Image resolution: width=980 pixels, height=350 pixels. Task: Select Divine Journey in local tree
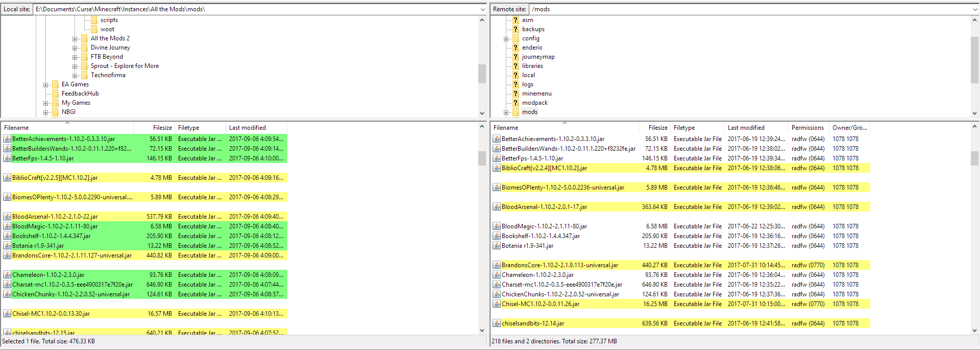click(110, 48)
